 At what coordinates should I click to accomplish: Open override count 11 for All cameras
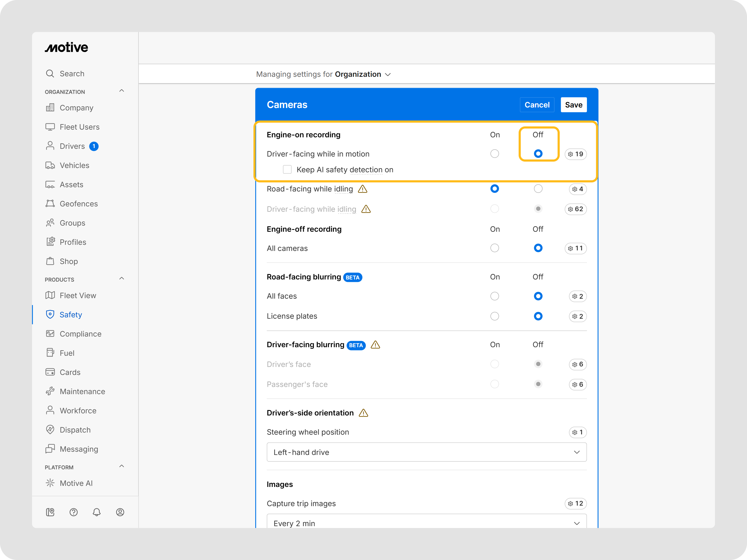click(x=575, y=248)
